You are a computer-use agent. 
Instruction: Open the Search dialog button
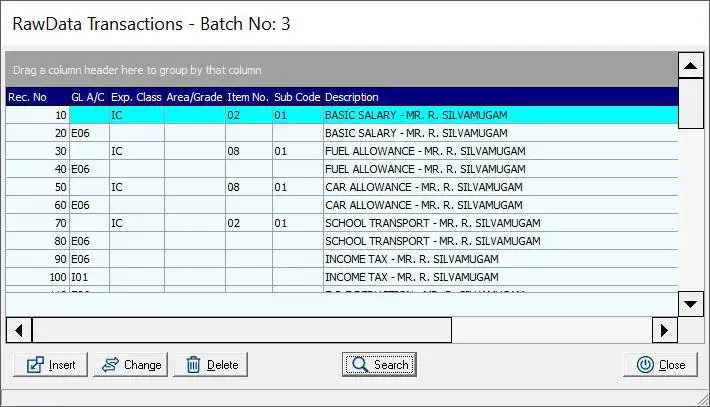pos(379,365)
